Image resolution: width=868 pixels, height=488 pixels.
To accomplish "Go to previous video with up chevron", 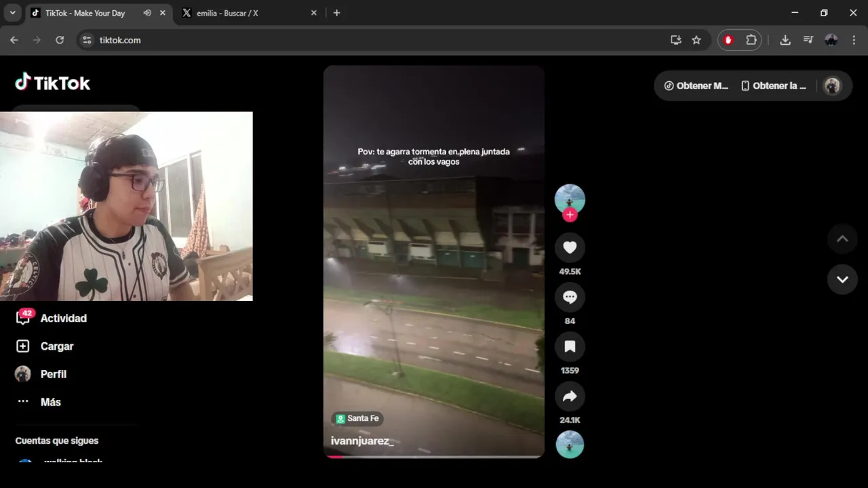I will 842,239.
